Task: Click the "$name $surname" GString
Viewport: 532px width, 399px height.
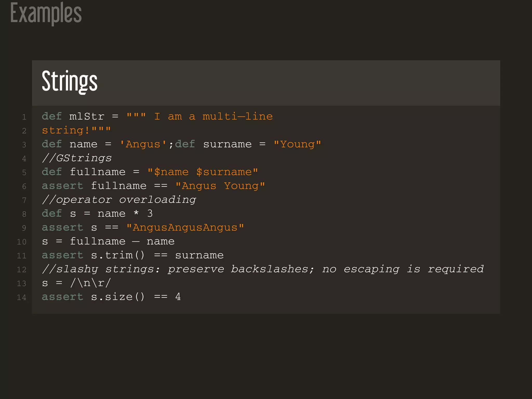Action: click(x=203, y=172)
